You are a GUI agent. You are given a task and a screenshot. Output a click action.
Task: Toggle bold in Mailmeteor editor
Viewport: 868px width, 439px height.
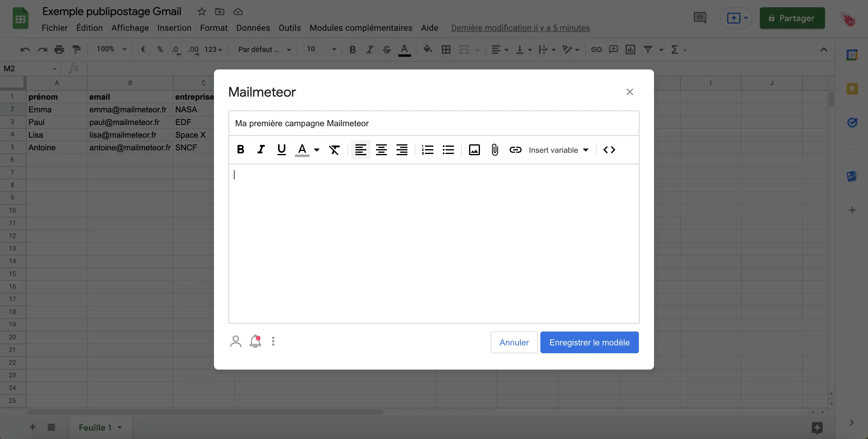pos(240,149)
